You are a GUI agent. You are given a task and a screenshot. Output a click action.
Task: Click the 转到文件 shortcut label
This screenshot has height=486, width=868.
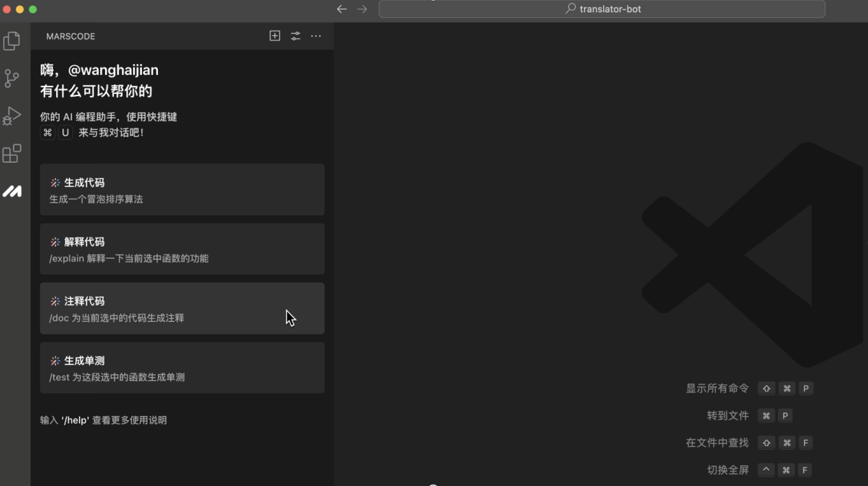pyautogui.click(x=728, y=415)
